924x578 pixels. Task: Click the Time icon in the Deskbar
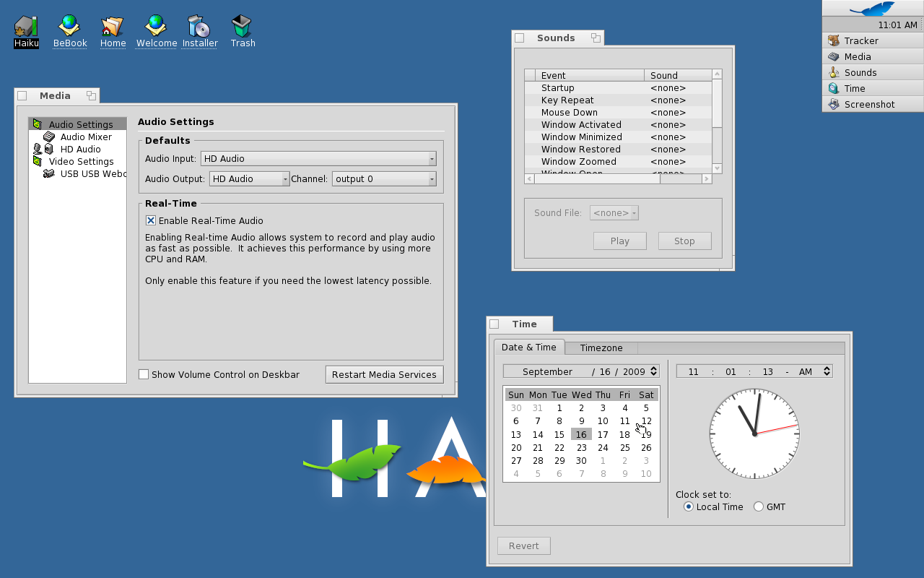(834, 88)
